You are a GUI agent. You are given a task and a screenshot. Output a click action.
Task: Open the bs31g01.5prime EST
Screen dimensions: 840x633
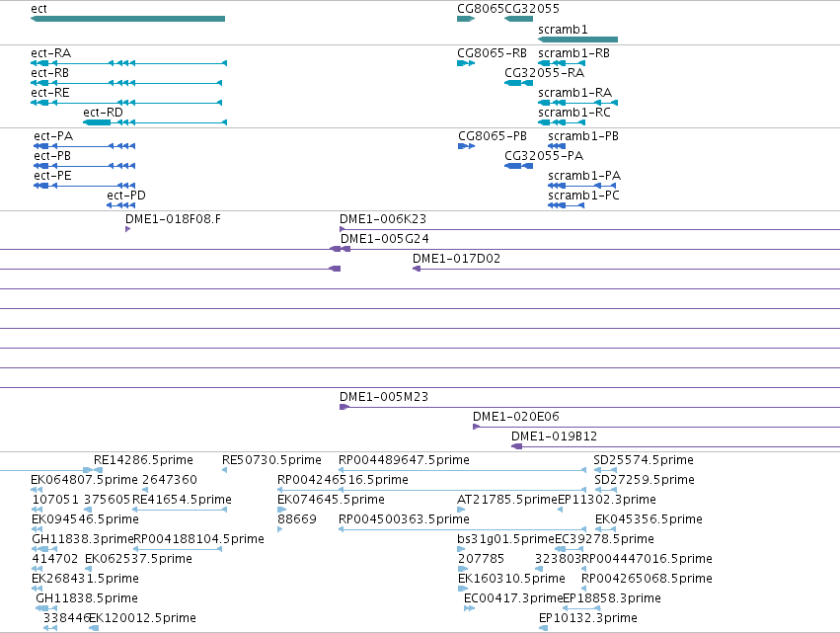coord(461,549)
